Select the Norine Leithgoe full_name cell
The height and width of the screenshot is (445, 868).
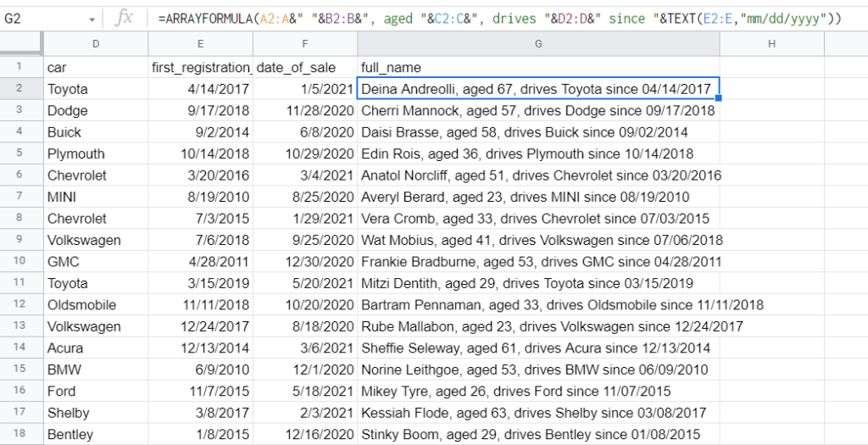point(538,370)
